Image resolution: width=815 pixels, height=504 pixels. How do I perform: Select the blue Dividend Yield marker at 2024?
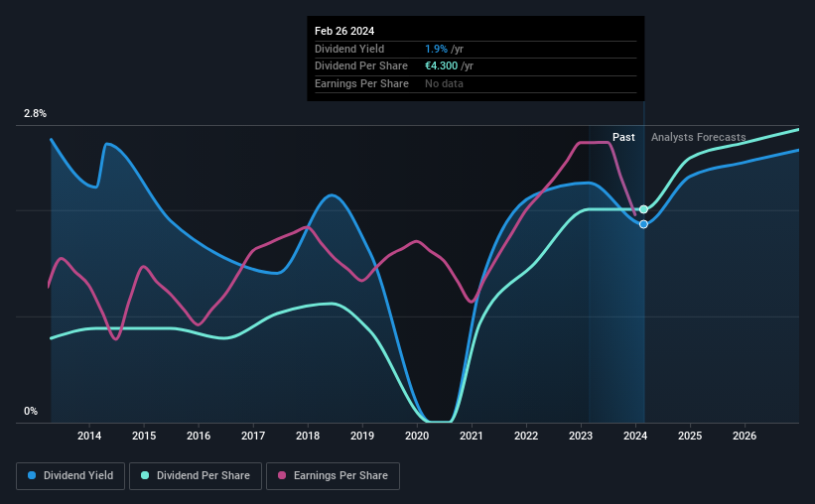coord(643,224)
